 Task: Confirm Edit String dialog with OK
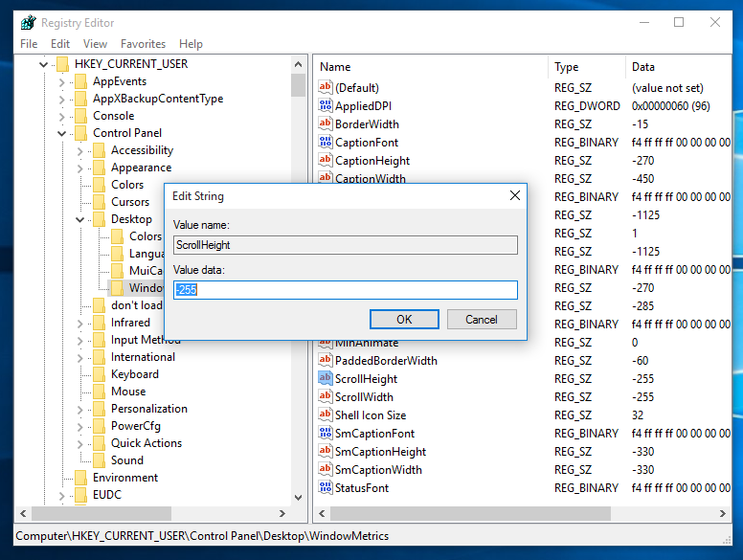tap(404, 320)
